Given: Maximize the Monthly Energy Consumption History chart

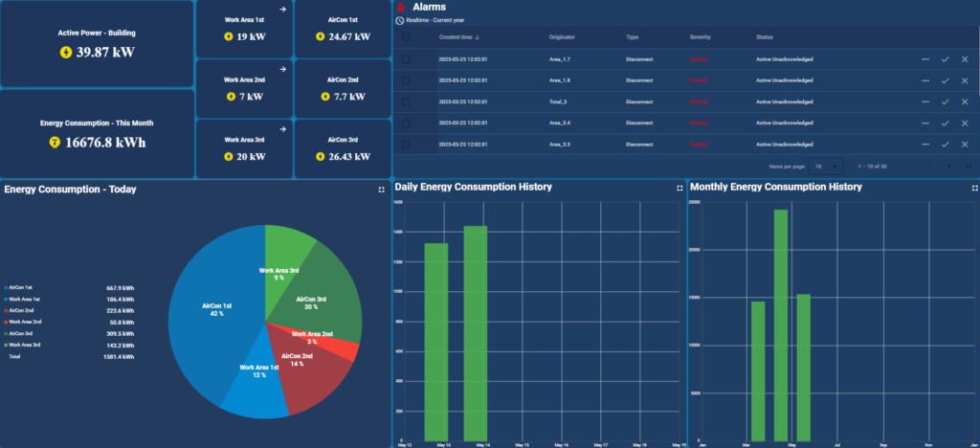Looking at the screenshot, I should [972, 189].
